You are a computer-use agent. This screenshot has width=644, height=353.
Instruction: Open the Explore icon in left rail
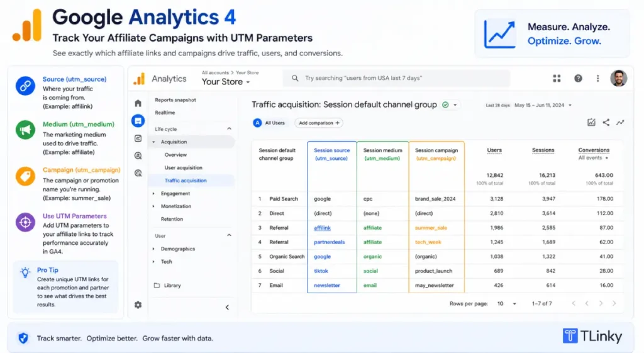point(138,138)
